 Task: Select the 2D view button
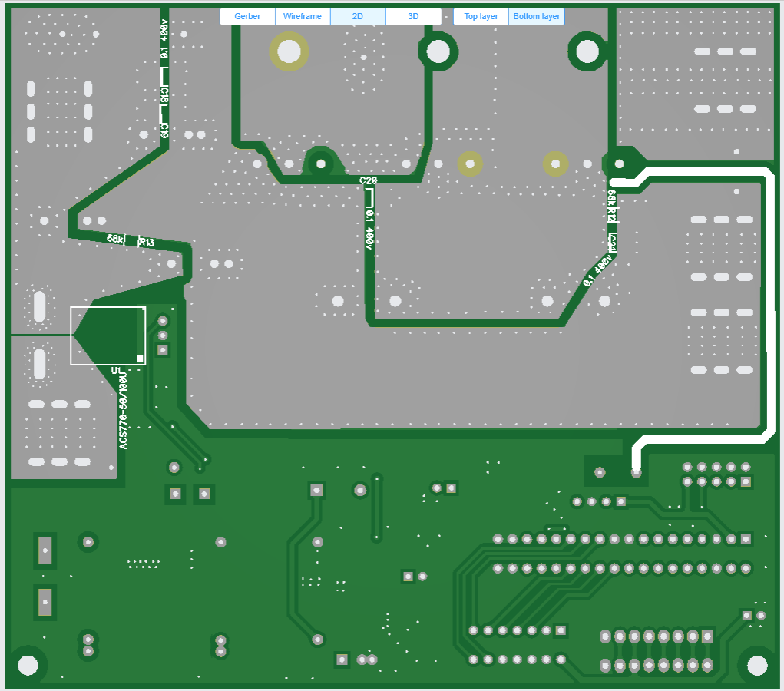pos(358,16)
